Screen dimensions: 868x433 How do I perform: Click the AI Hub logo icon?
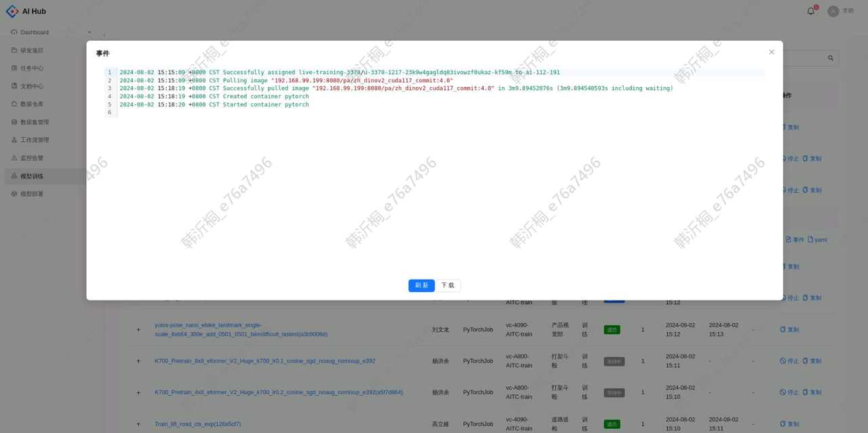point(12,11)
